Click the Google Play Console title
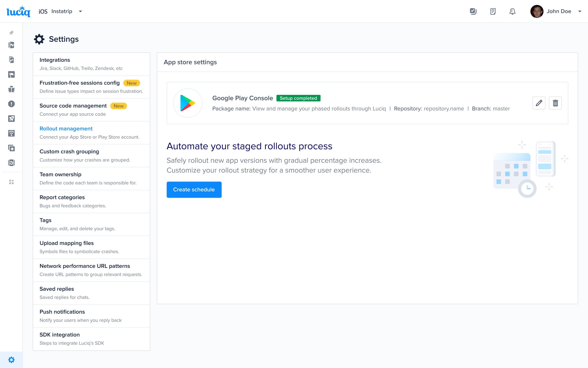Screen dimensions: 588x368 (x=243, y=98)
